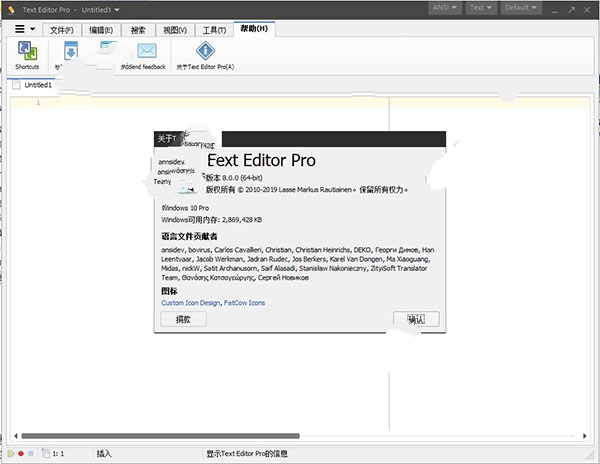Image resolution: width=600 pixels, height=464 pixels.
Task: Click the envelope Send feedback icon
Action: [147, 50]
